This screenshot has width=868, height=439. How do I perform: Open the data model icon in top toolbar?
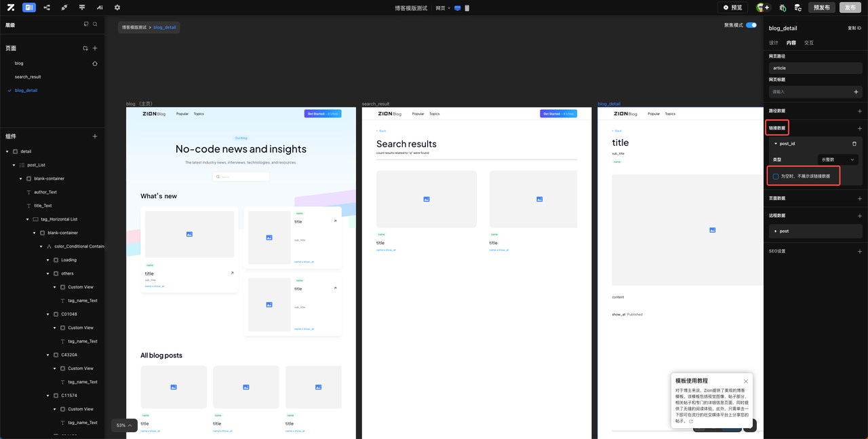tap(47, 7)
